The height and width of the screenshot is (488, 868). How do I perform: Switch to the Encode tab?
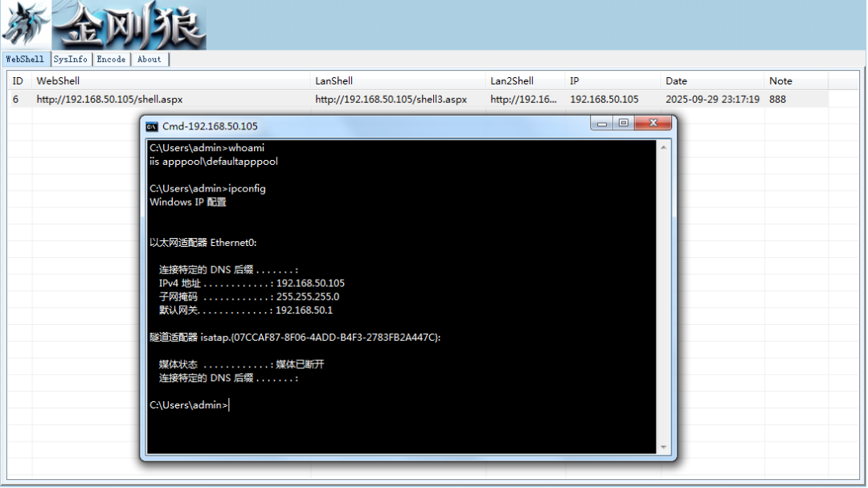(111, 59)
